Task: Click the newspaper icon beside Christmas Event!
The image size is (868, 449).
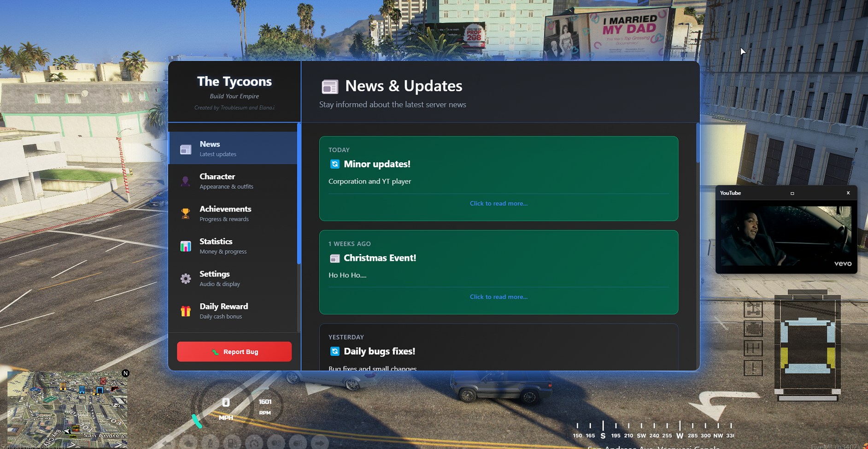Action: 335,258
